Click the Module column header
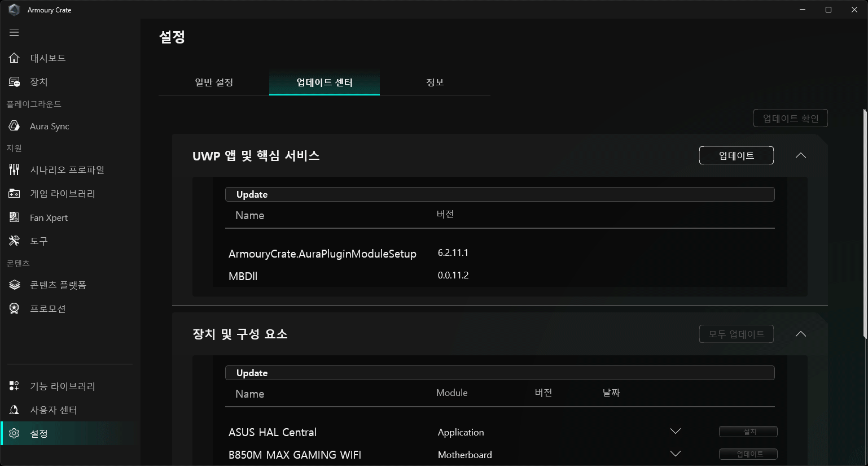The image size is (868, 466). pos(451,393)
